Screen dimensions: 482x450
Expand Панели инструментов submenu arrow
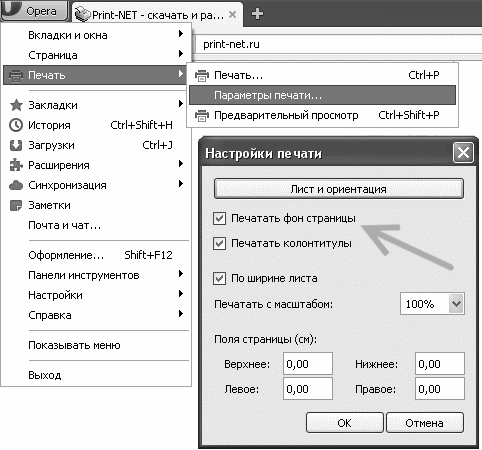pos(180,274)
